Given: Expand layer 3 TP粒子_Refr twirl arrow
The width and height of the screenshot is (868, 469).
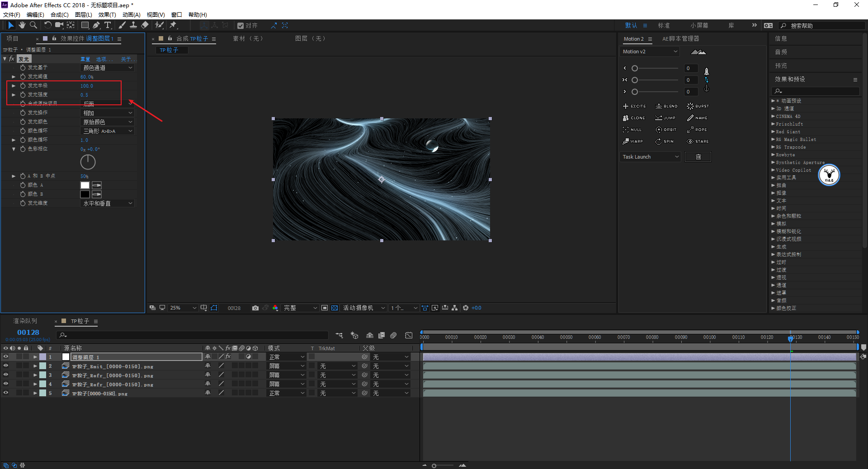Looking at the screenshot, I should click(x=35, y=375).
